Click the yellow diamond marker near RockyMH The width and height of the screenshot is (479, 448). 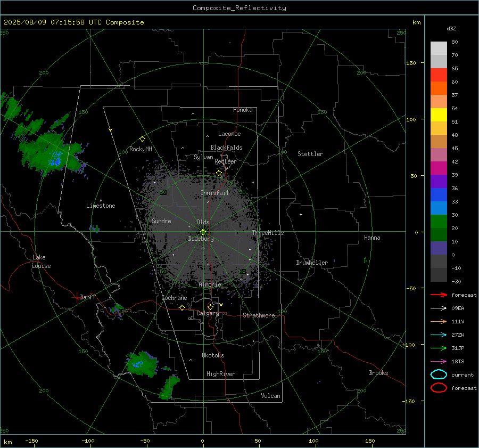click(x=142, y=139)
